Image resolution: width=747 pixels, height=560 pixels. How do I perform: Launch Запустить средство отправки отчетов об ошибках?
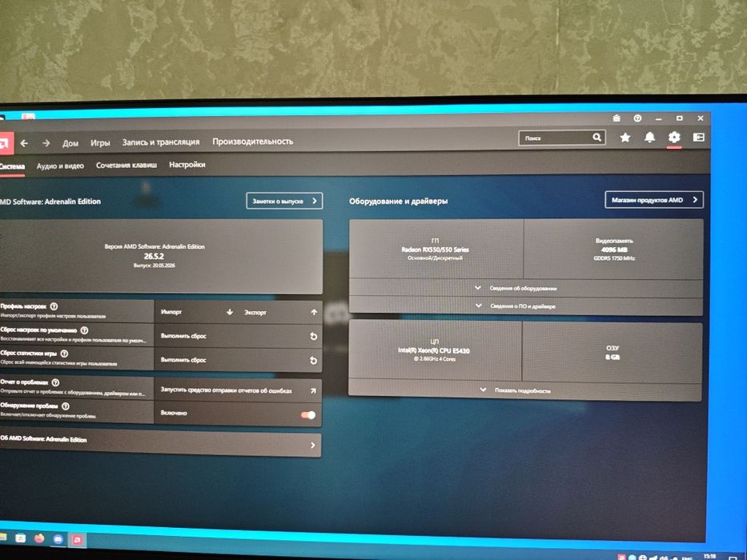pos(238,390)
